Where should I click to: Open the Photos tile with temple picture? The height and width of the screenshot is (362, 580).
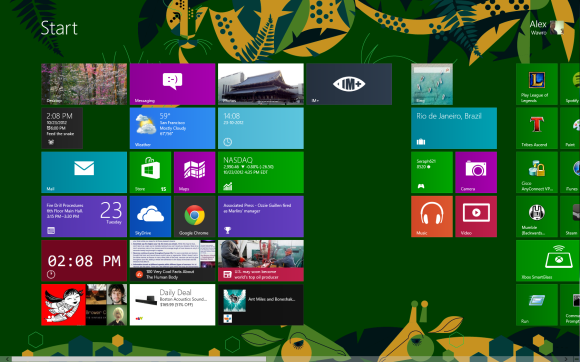(261, 84)
